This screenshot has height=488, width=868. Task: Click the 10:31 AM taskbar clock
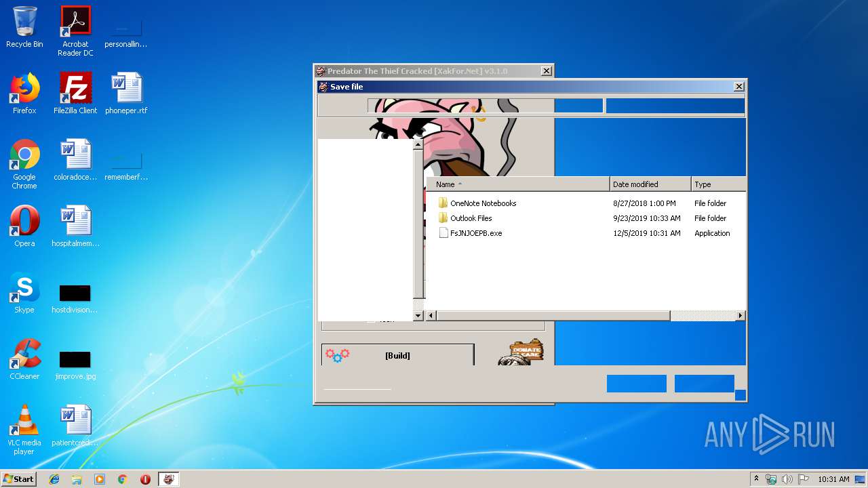833,479
